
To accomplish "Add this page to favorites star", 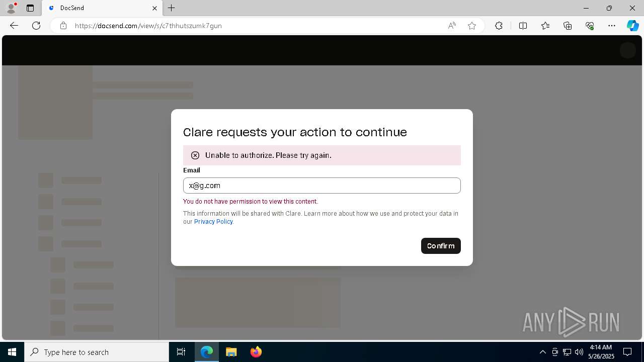I will tap(472, 26).
